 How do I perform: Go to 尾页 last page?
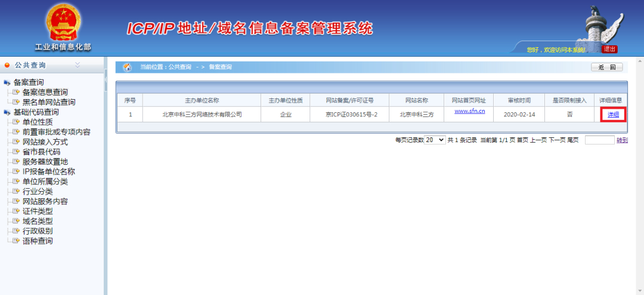(573, 140)
